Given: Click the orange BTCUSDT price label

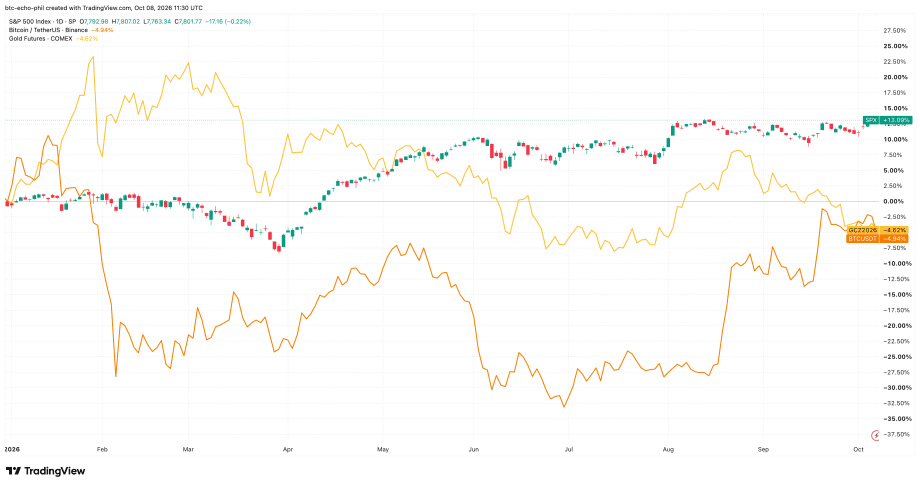Looking at the screenshot, I should click(878, 238).
